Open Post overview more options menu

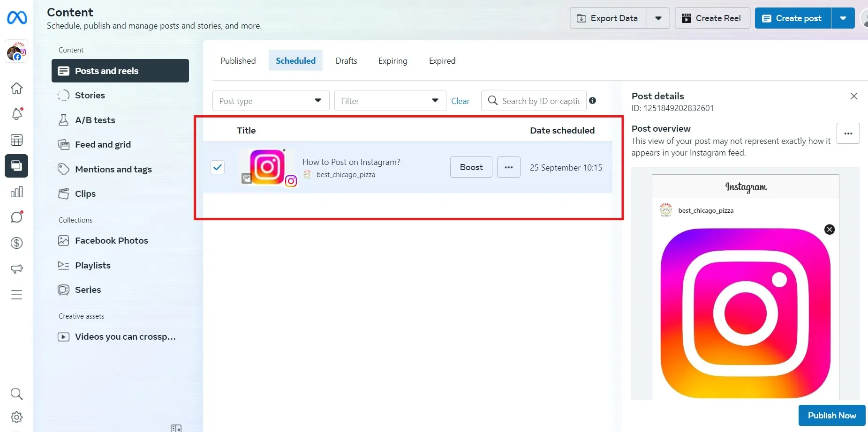(x=848, y=134)
